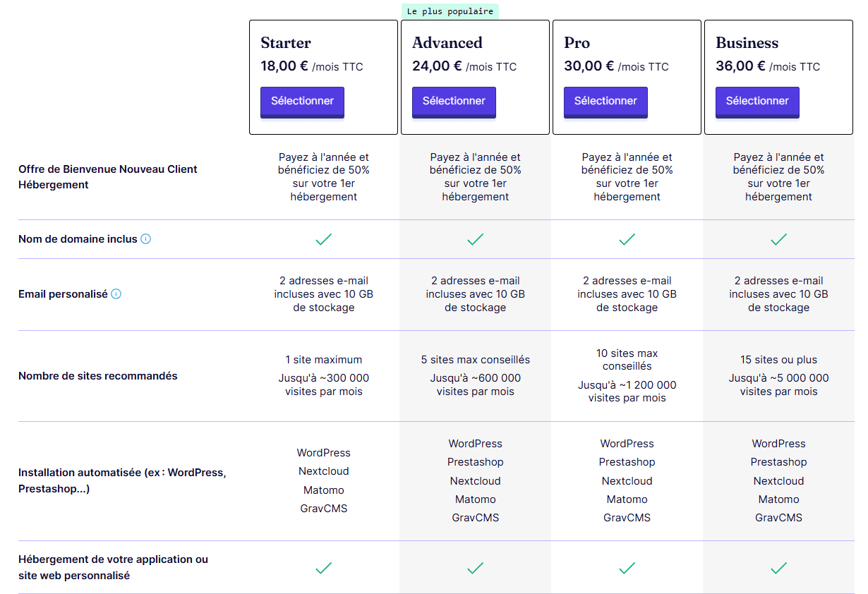Click Advanced checkmark in Nom de domaine row
The height and width of the screenshot is (594, 868).
tap(475, 240)
